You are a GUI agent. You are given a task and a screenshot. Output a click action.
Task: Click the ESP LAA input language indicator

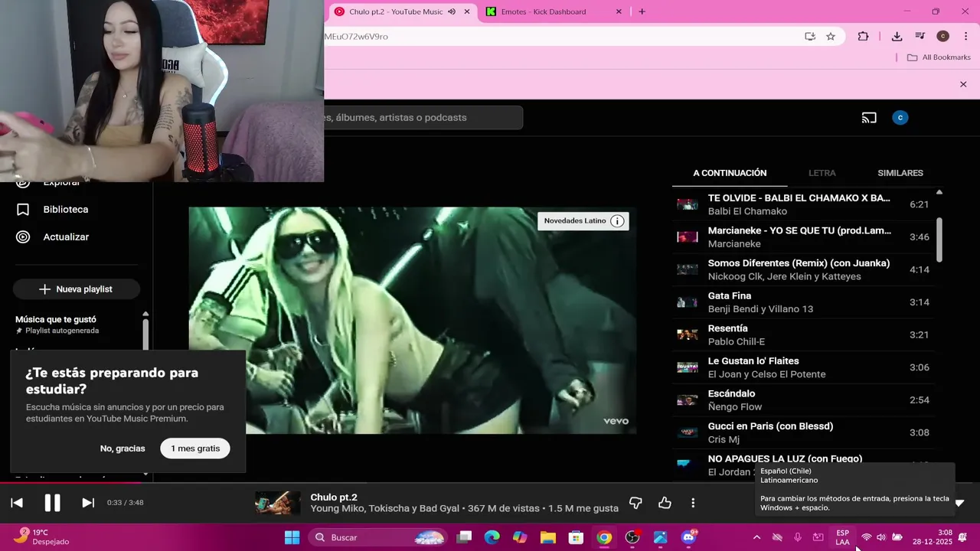click(842, 537)
